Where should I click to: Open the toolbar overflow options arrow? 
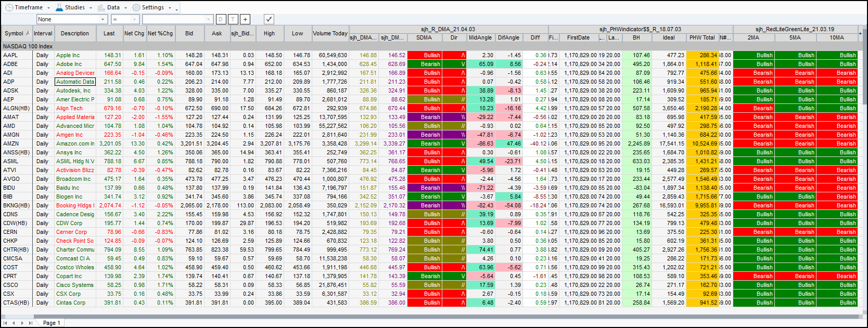pos(177,9)
